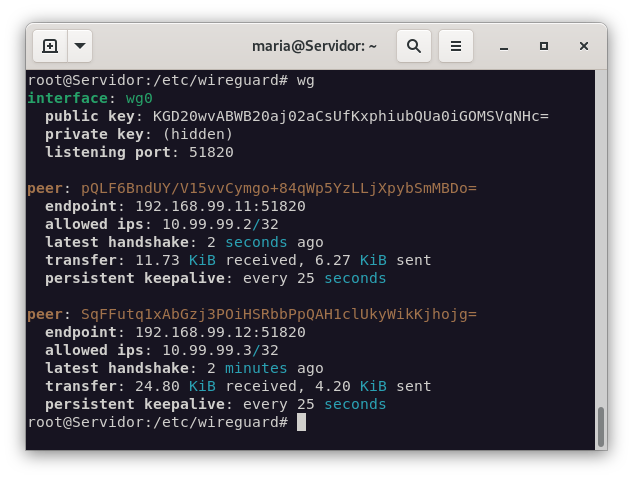
Task: Click the maria@Servidor window title
Action: click(314, 46)
